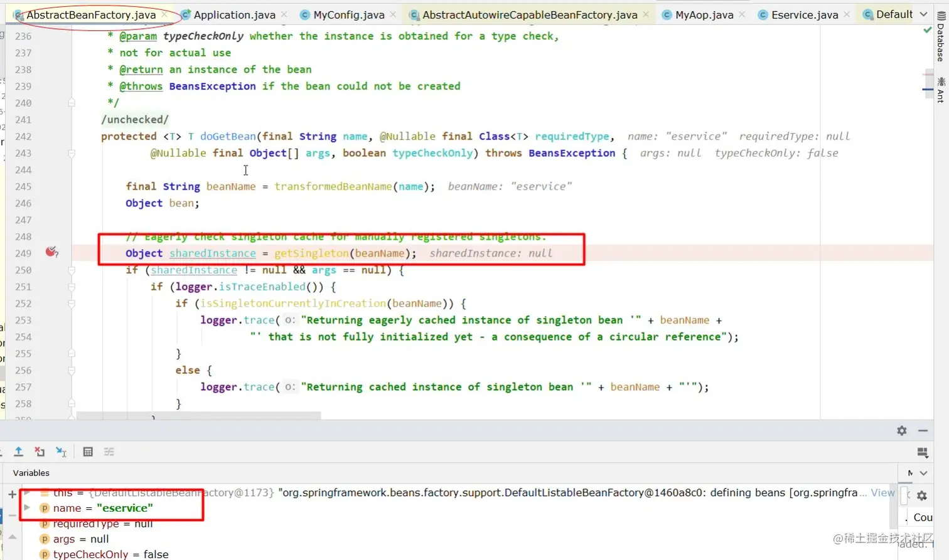
Task: Open the Ant side tool window
Action: (940, 90)
